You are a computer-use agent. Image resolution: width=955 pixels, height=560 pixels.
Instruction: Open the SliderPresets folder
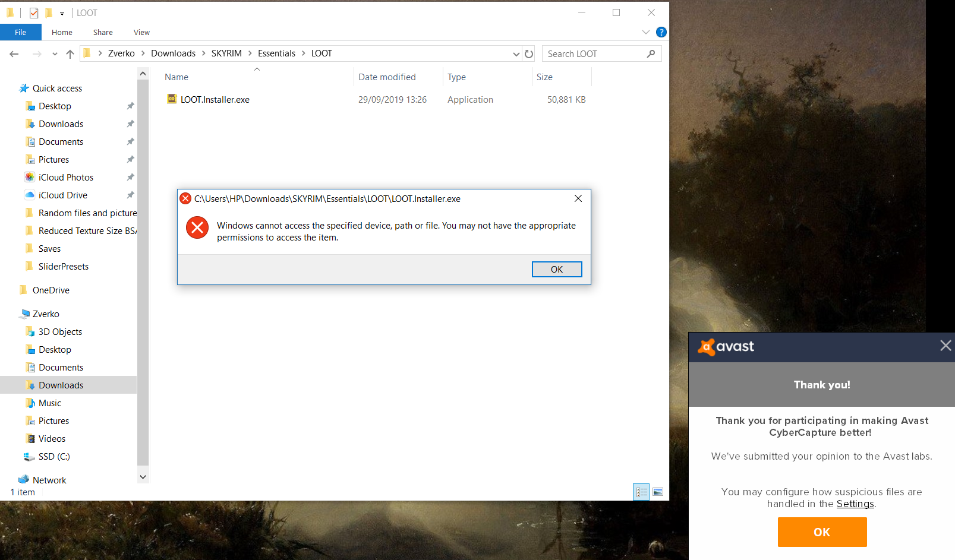(x=63, y=267)
